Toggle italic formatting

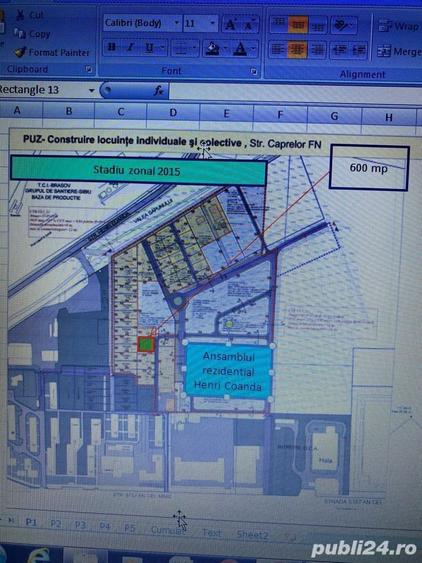pyautogui.click(x=130, y=47)
